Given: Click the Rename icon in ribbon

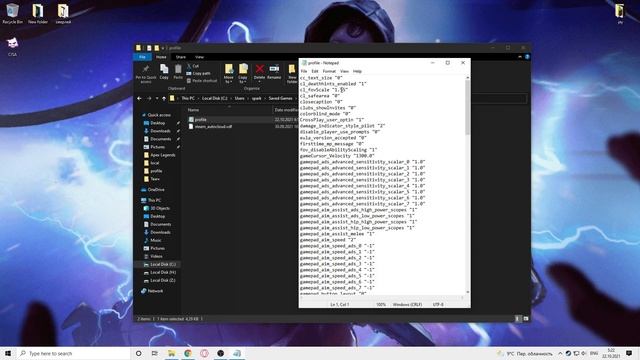Looking at the screenshot, I should click(x=274, y=72).
